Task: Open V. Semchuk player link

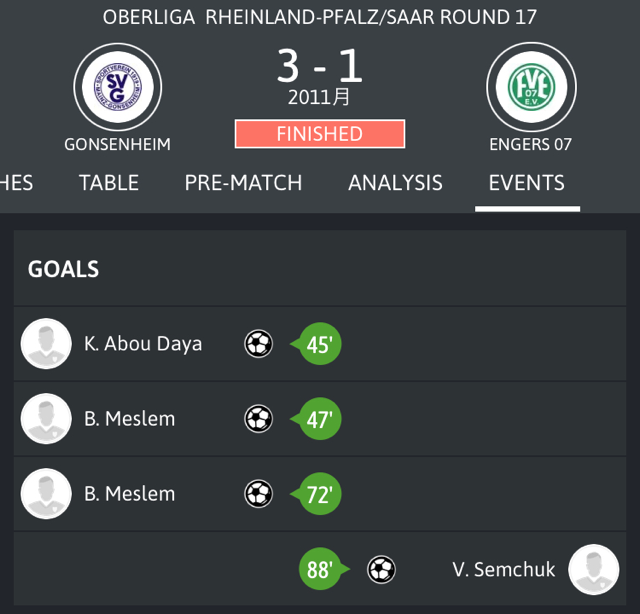Action: 504,570
